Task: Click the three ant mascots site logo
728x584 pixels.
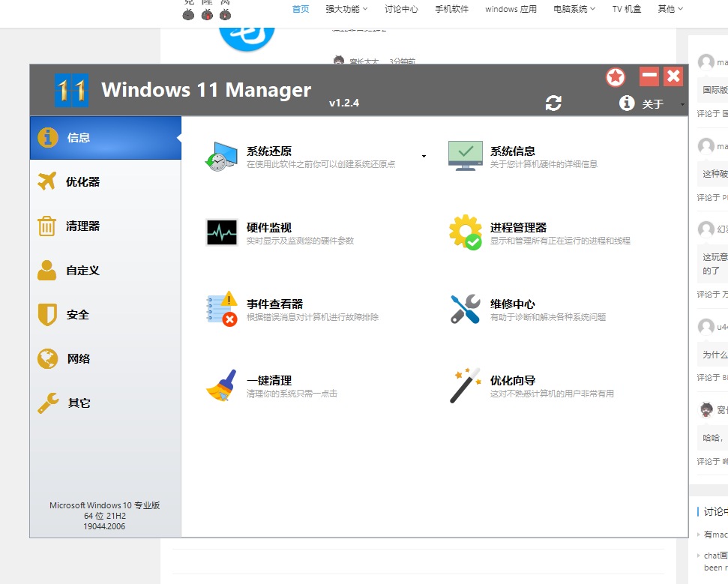Action: pos(207,10)
